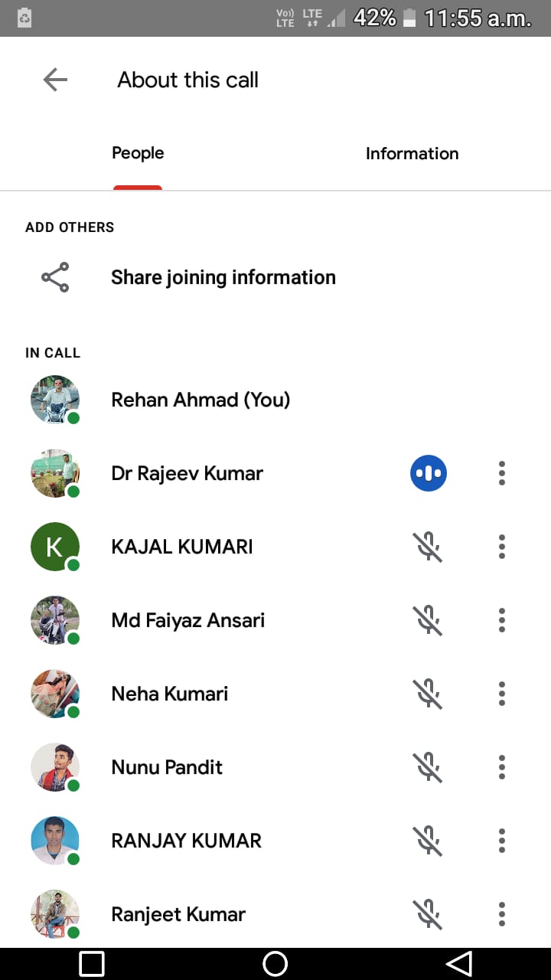Tap muted mic icon for Nunu Pandit
The height and width of the screenshot is (980, 551).
click(429, 767)
